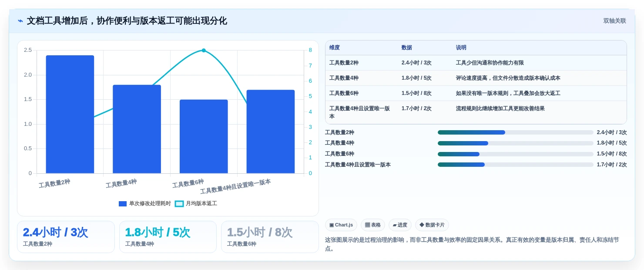Toggle the 月均版本返工 legend swatch
The image size is (644, 270).
(179, 204)
